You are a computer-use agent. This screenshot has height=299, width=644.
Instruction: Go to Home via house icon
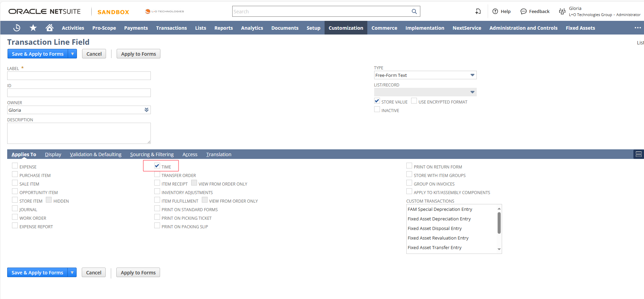pos(50,28)
